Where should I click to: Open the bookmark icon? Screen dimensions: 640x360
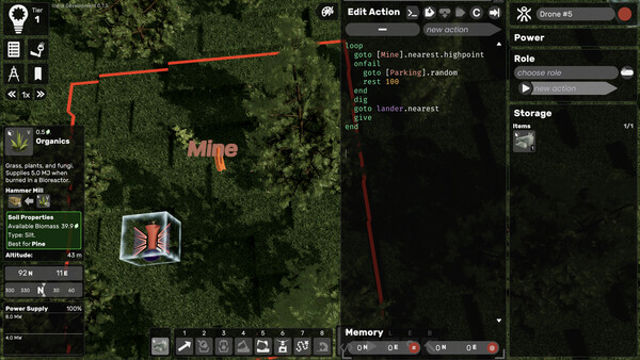[38, 74]
